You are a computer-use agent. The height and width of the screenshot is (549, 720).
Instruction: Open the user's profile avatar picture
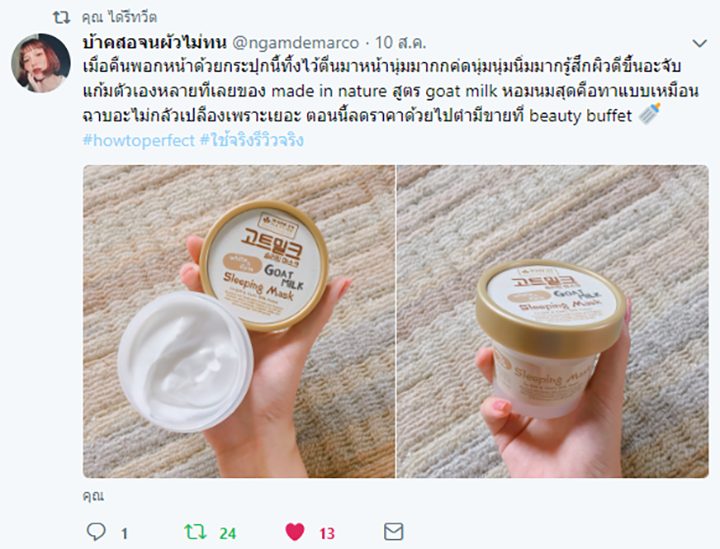[x=41, y=63]
